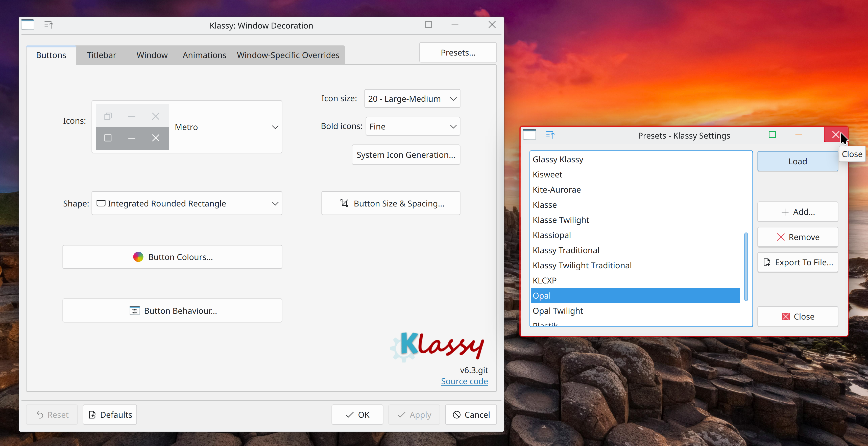Add a new preset
868x446 pixels.
pyautogui.click(x=797, y=212)
